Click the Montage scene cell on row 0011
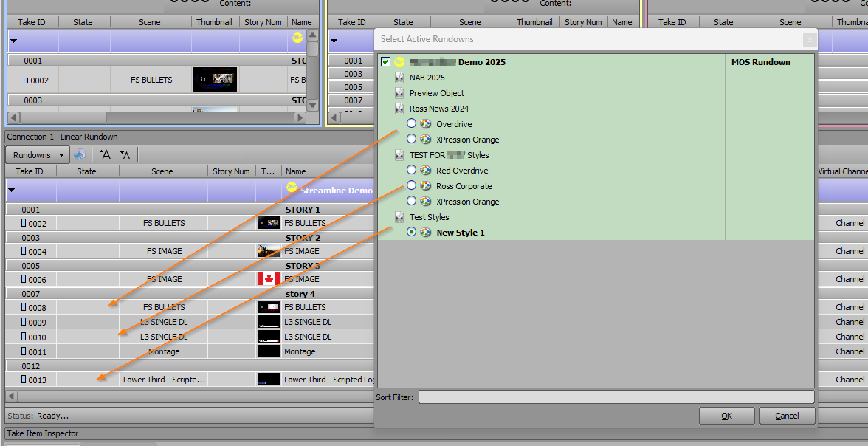 pyautogui.click(x=164, y=351)
